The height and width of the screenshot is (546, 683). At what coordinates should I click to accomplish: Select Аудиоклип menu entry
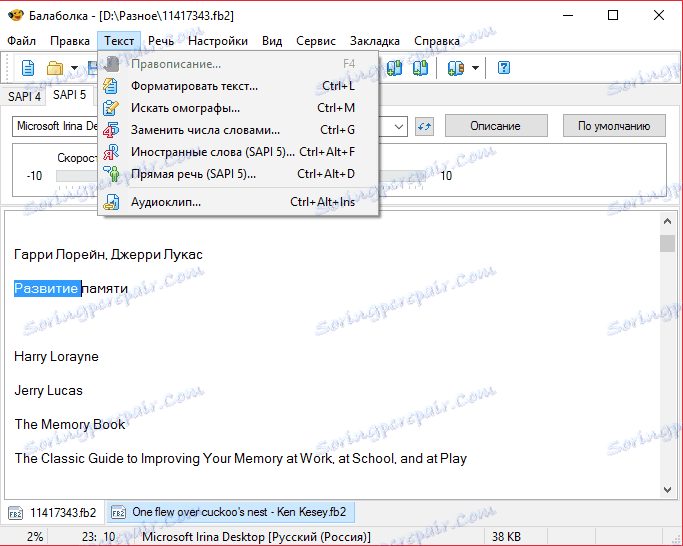click(x=238, y=202)
